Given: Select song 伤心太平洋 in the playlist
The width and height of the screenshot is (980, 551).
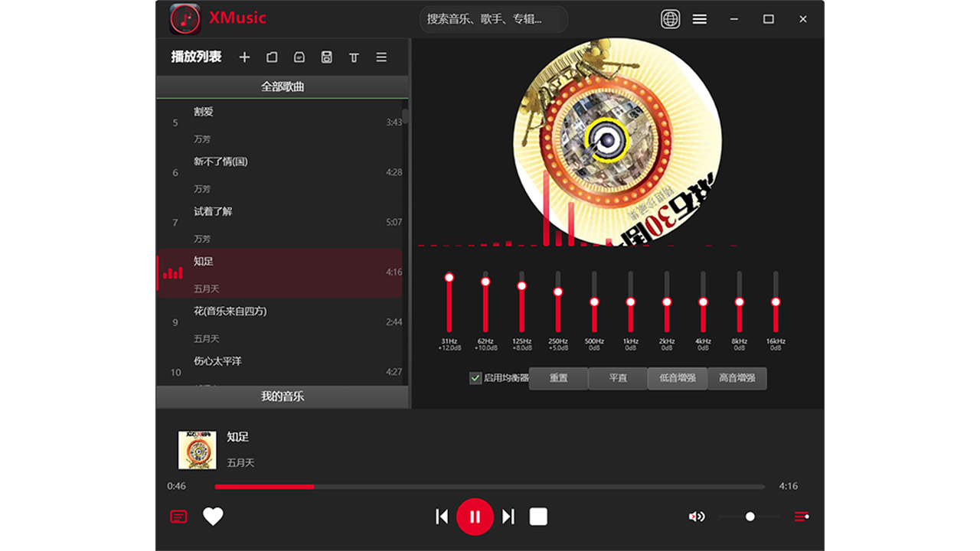Looking at the screenshot, I should [x=280, y=367].
